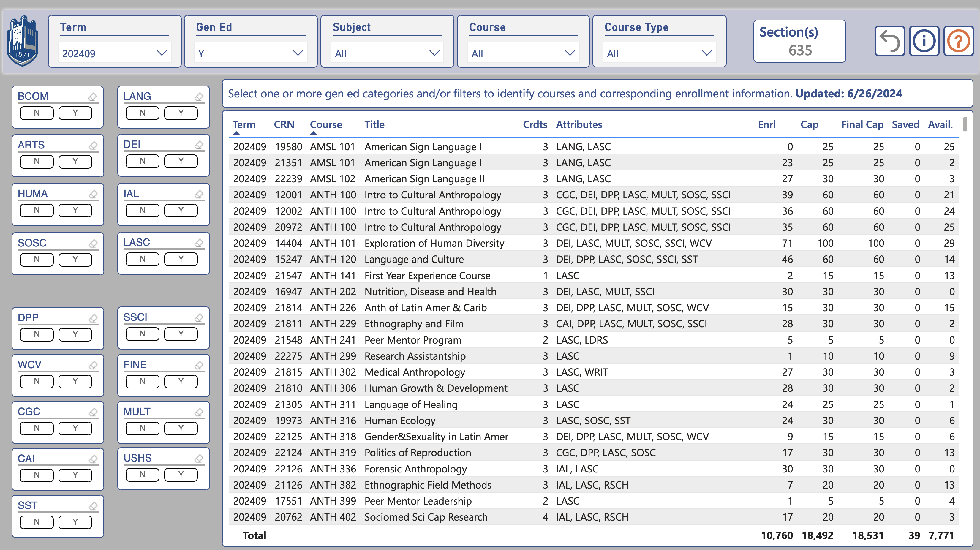The image size is (980, 550).
Task: Toggle Y in the WCV filter
Action: pyautogui.click(x=75, y=381)
